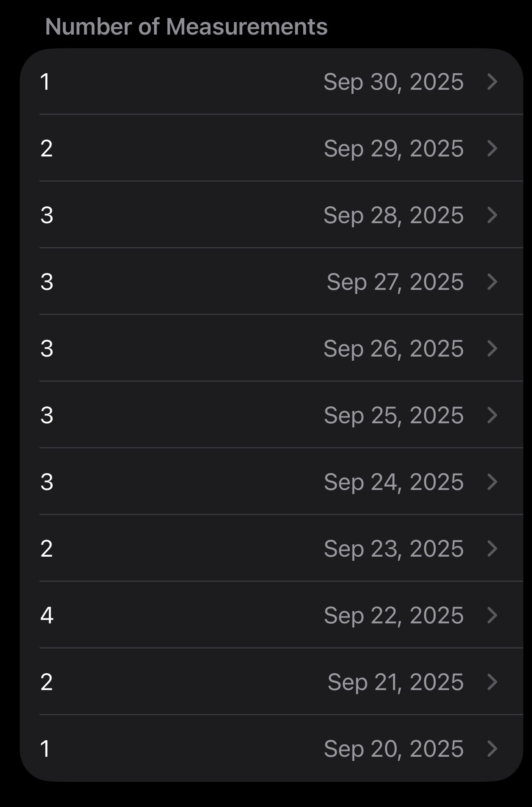Open the Sep 27, 2025 date label
The width and height of the screenshot is (532, 807).
(395, 282)
